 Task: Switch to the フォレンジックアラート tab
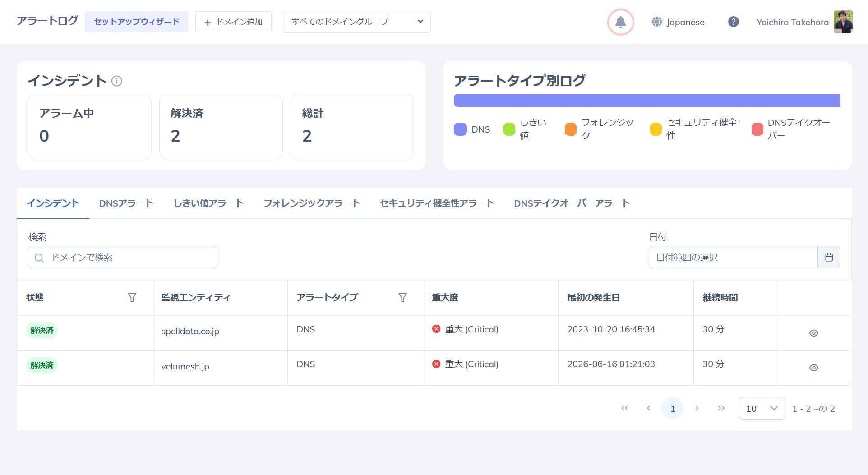312,203
